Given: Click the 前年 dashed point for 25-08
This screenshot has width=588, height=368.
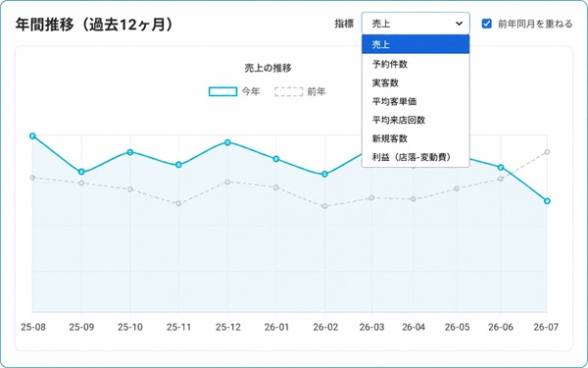Looking at the screenshot, I should tap(32, 178).
